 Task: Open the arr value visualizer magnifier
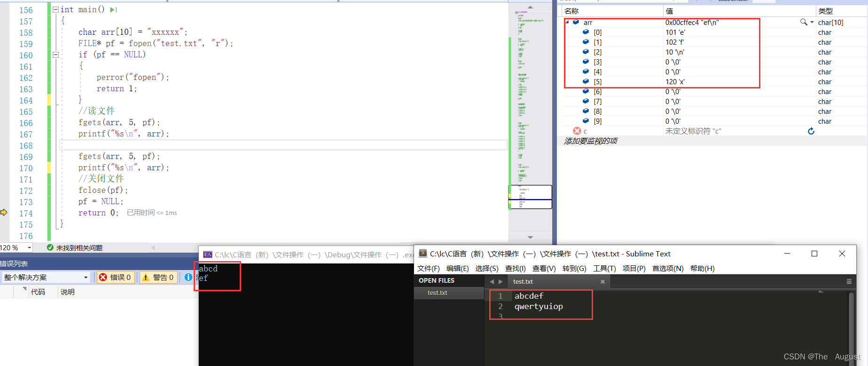804,22
